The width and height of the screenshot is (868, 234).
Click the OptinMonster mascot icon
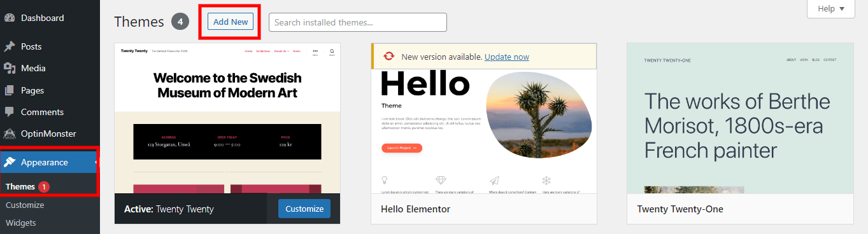[10, 134]
